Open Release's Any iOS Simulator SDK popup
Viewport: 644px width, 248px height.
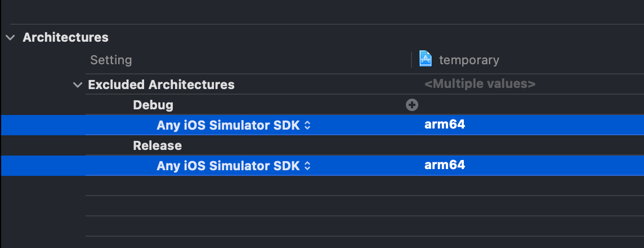pyautogui.click(x=229, y=166)
